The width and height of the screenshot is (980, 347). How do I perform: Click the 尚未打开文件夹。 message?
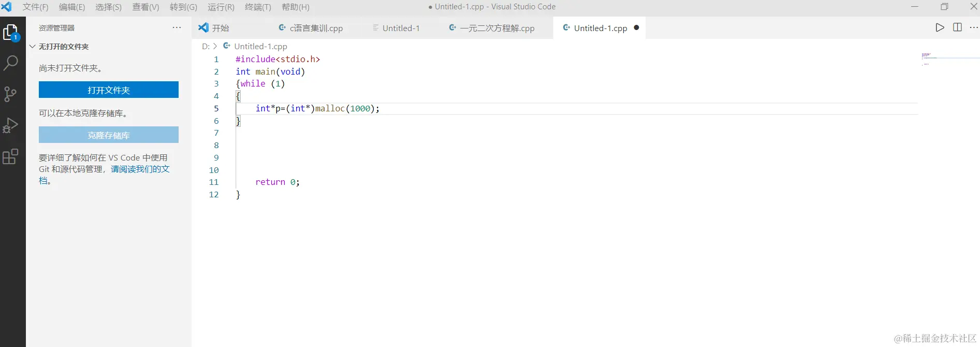click(x=70, y=68)
